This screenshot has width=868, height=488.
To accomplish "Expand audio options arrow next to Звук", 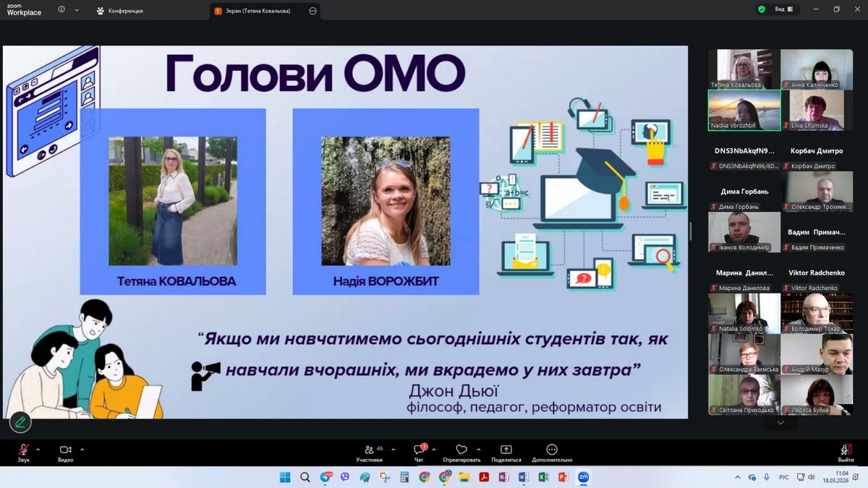I will coord(38,449).
